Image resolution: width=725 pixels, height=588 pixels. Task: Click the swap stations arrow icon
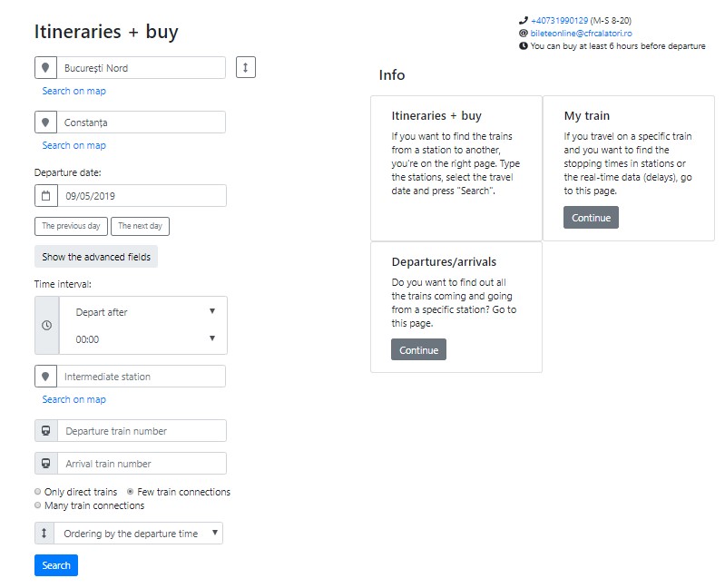[x=246, y=67]
